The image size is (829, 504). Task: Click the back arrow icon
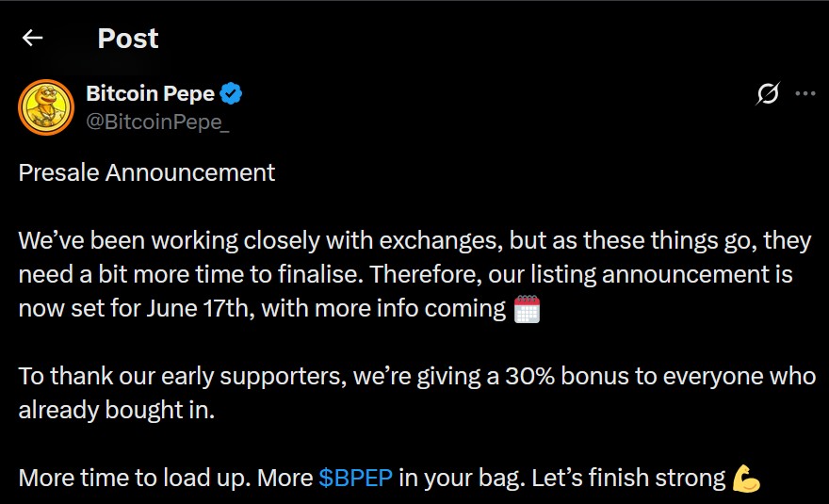click(x=33, y=38)
